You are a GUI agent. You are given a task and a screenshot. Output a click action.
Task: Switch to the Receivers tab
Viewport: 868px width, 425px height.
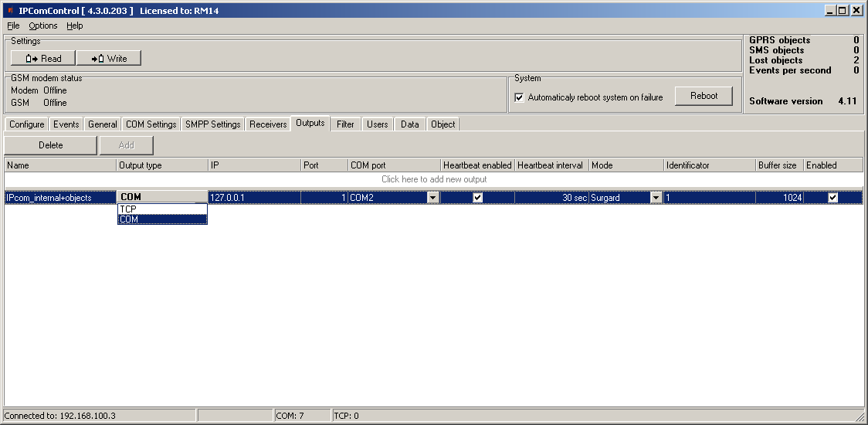[268, 124]
